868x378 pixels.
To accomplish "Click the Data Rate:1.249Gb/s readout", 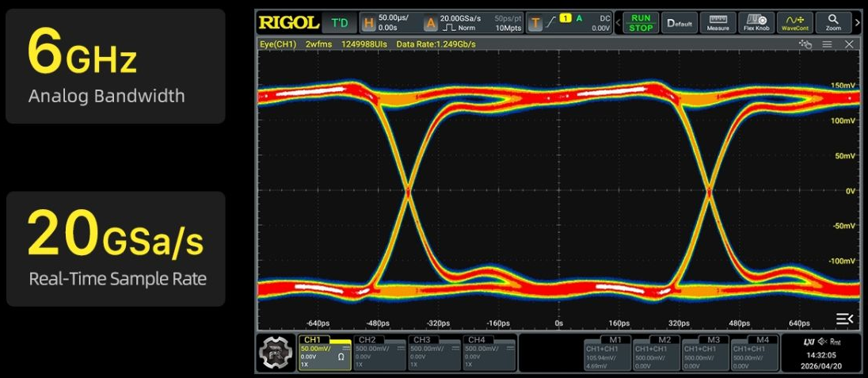I will (436, 44).
